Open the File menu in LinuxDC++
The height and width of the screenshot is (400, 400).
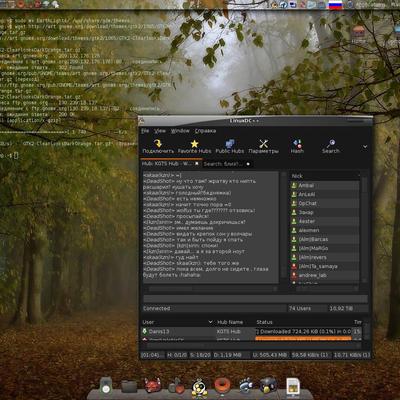click(x=145, y=131)
